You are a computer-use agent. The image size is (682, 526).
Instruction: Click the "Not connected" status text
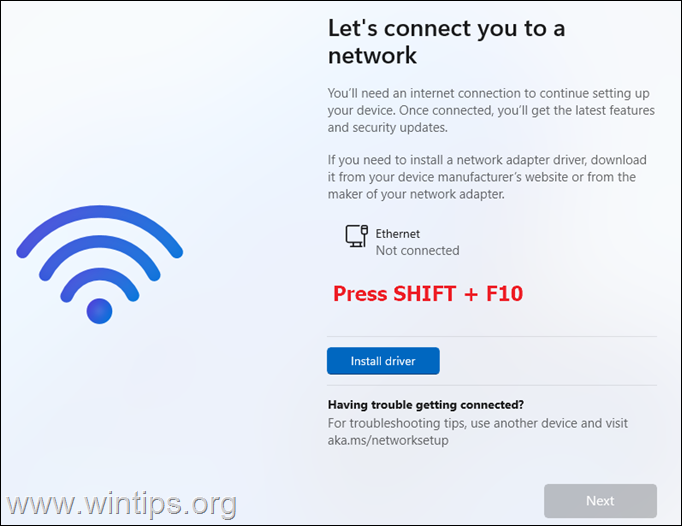point(418,251)
